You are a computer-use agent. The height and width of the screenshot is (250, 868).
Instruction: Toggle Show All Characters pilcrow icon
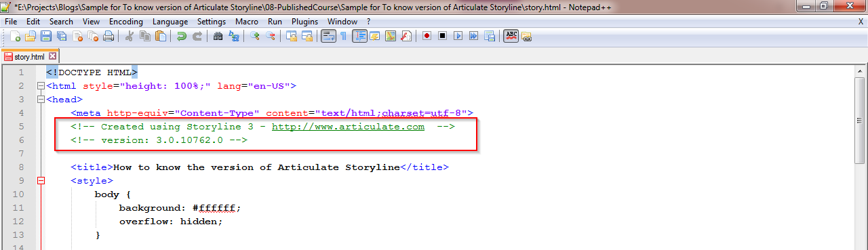pos(343,36)
